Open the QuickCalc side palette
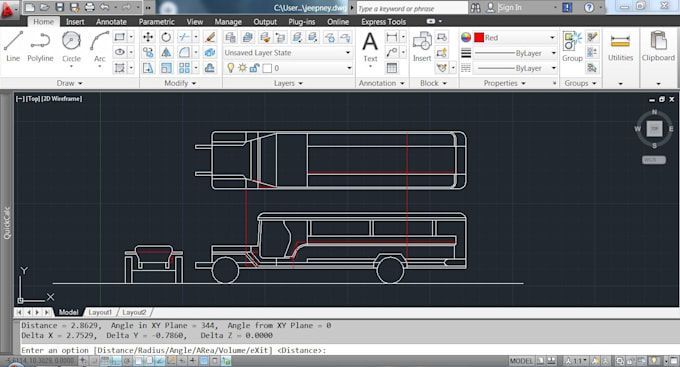Viewport: 680px width, 367px height. (x=7, y=223)
